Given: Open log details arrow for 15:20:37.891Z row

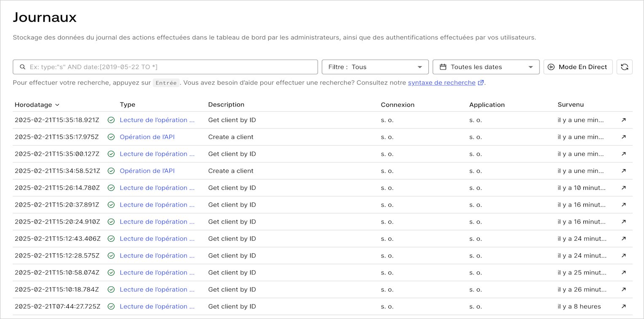Looking at the screenshot, I should pos(624,205).
